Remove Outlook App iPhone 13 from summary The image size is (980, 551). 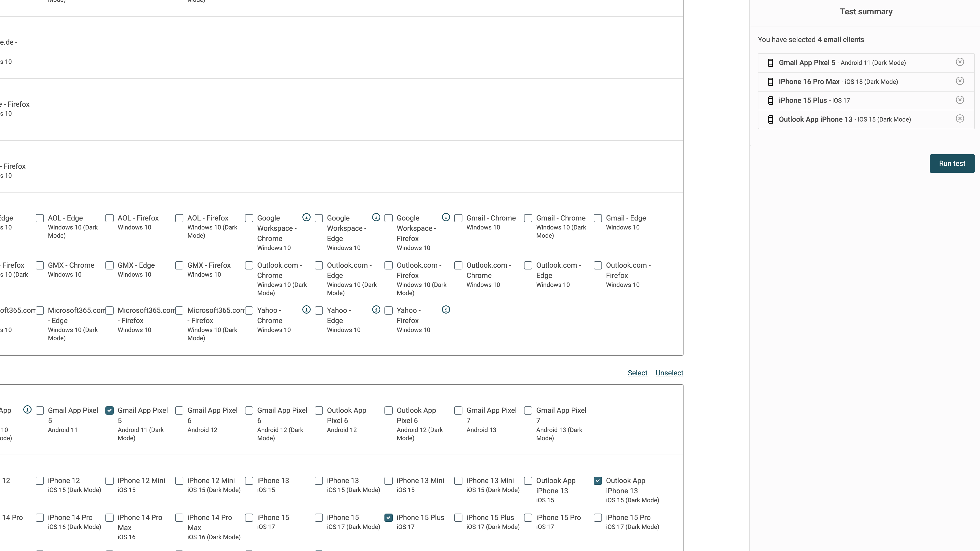pos(960,119)
